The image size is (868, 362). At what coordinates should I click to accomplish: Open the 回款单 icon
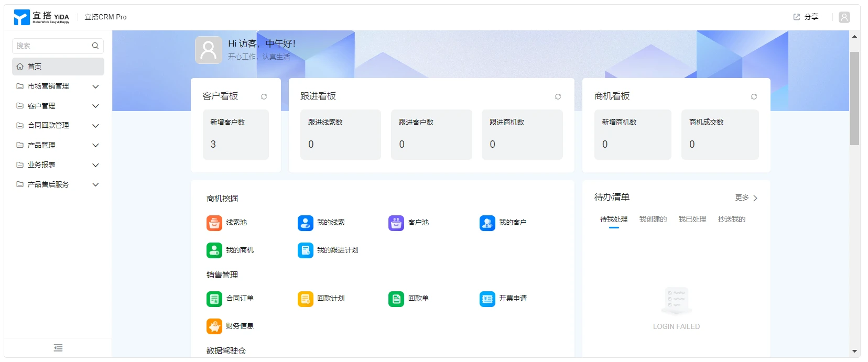[x=396, y=299]
